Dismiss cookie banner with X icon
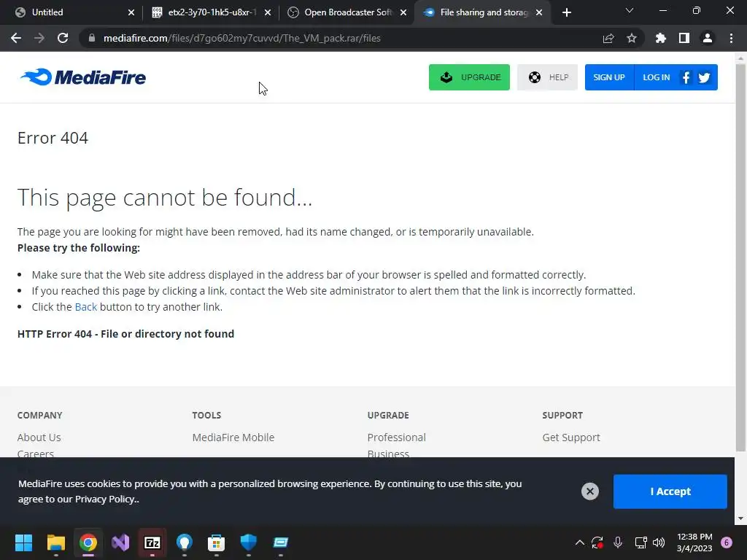 click(x=589, y=491)
